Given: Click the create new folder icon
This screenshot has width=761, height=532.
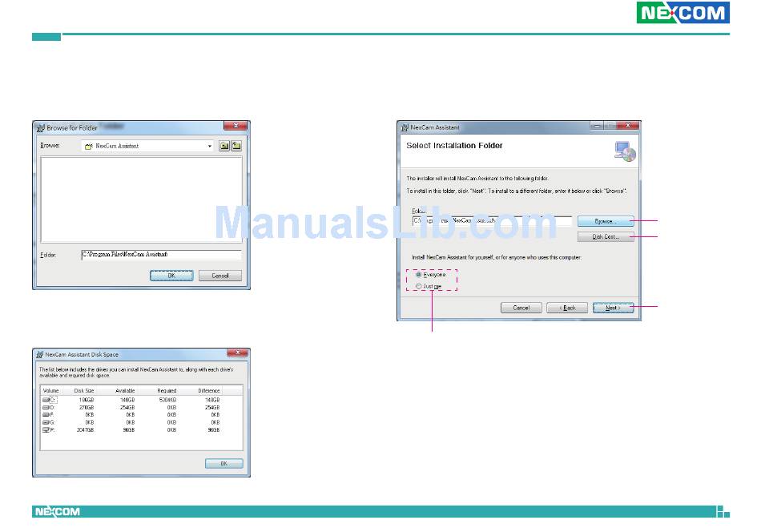Looking at the screenshot, I should coord(236,146).
